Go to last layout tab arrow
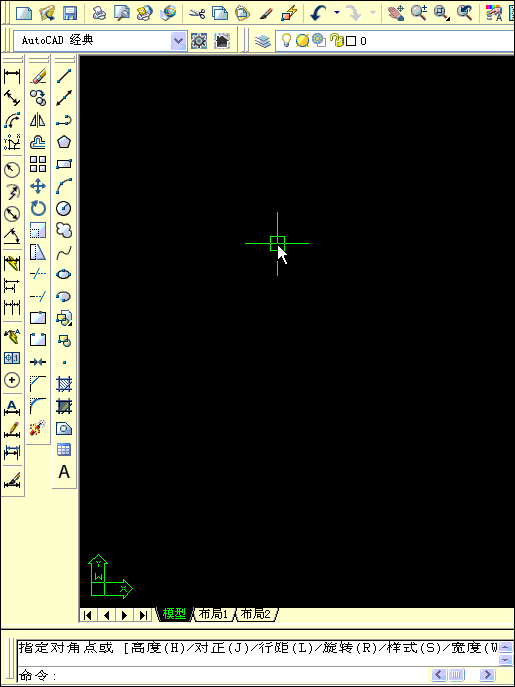This screenshot has width=515, height=687. [x=143, y=615]
